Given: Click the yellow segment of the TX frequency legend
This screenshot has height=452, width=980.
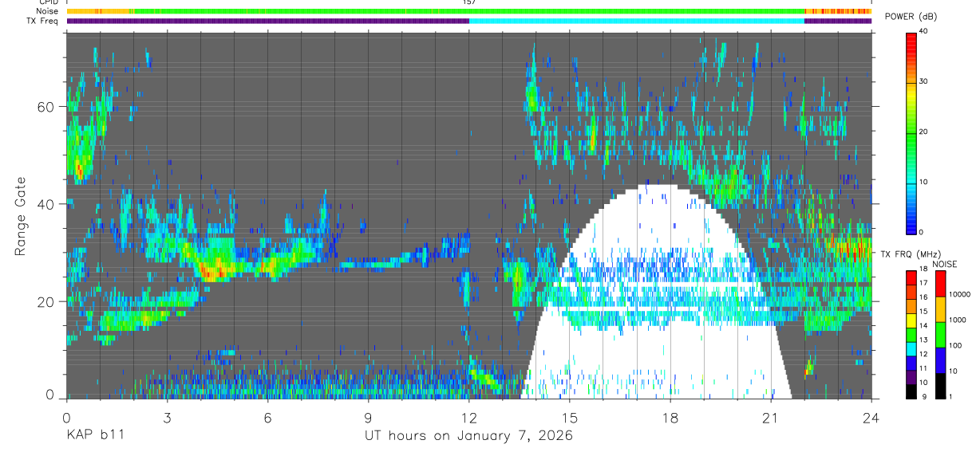Looking at the screenshot, I should (x=911, y=320).
